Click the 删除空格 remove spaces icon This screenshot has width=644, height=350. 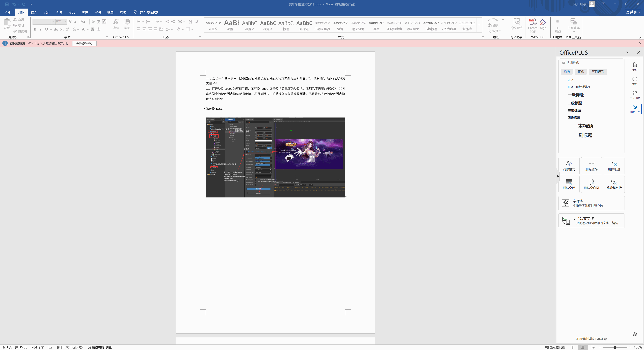coord(591,166)
